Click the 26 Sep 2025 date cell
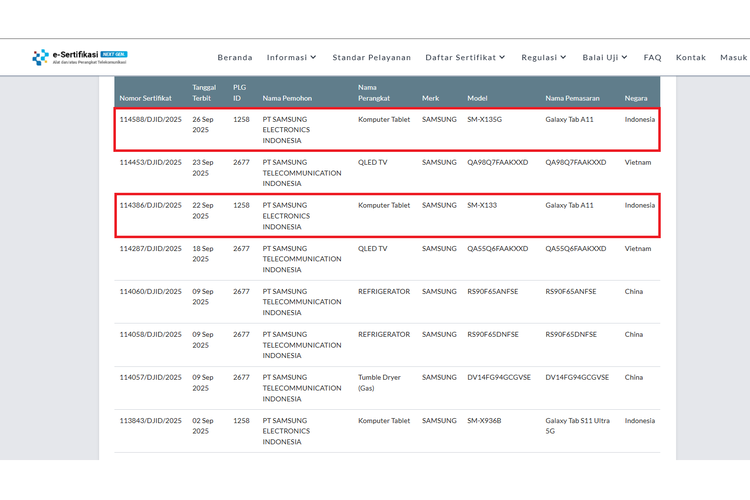750x500 pixels. pos(203,124)
